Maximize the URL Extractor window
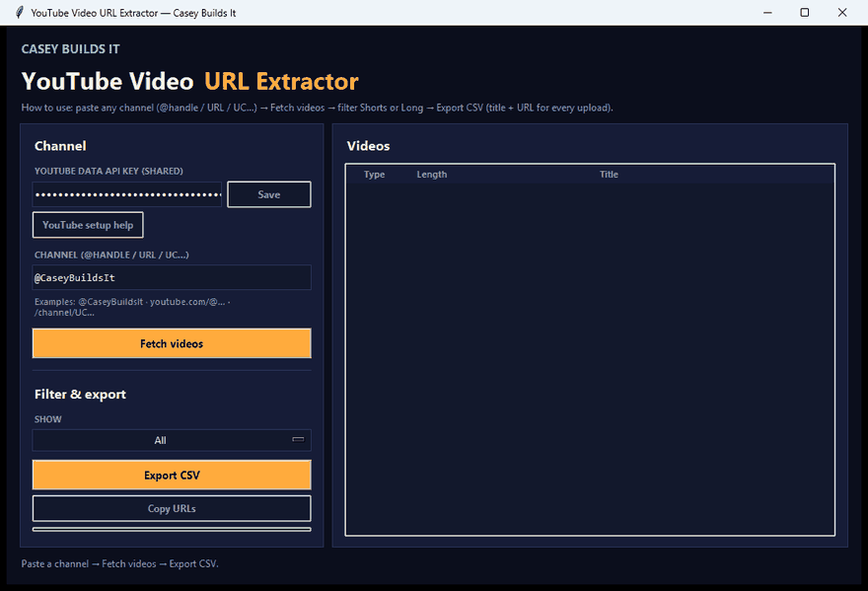The image size is (868, 591). tap(805, 13)
